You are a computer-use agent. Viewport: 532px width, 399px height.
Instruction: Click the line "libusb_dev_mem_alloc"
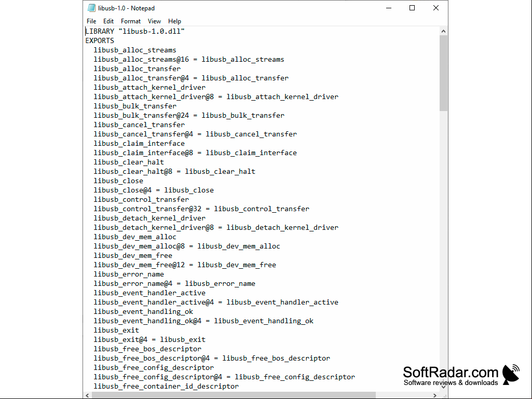(135, 237)
